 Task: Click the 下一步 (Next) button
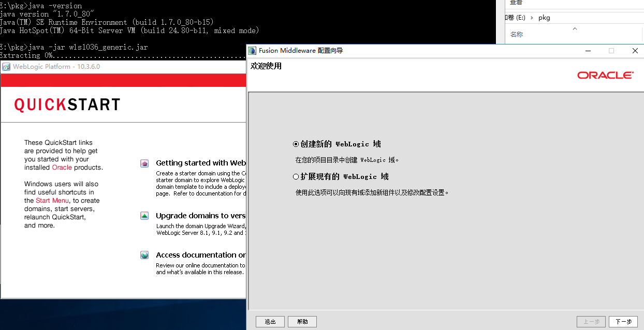[623, 322]
